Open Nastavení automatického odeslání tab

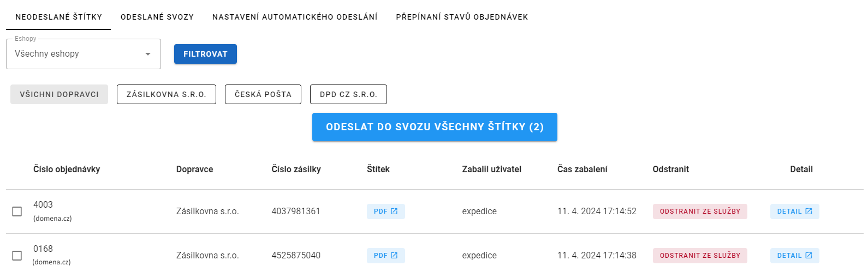point(295,17)
